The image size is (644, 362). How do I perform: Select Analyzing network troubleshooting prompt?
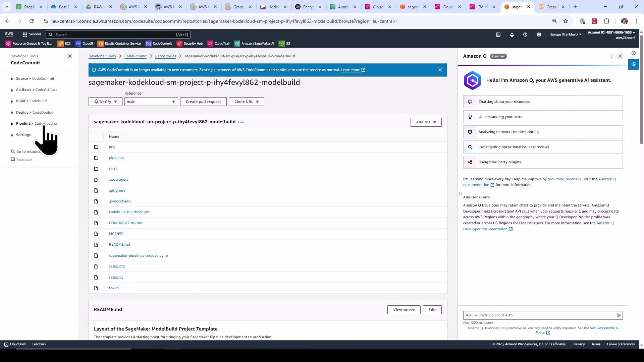pyautogui.click(x=543, y=132)
